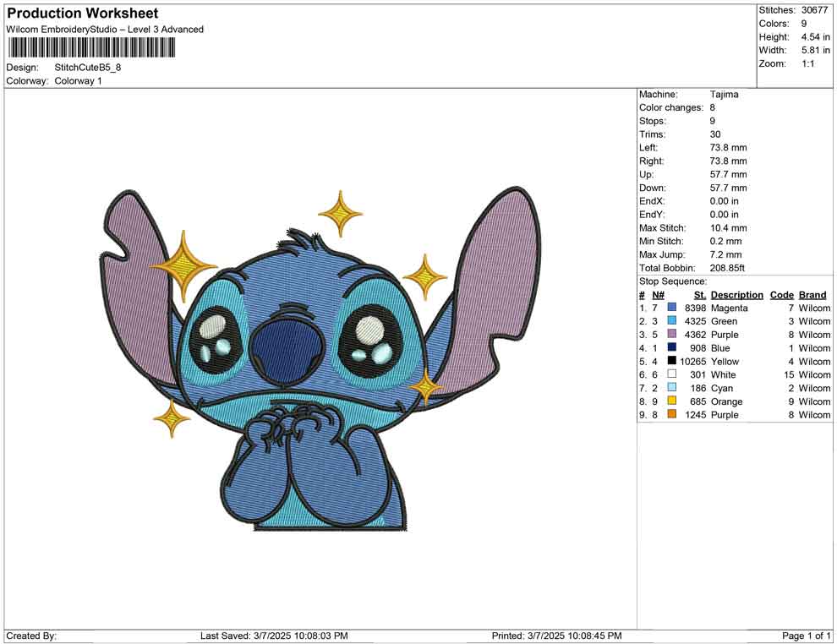Click the Stops label
The width and height of the screenshot is (837, 644).
pyautogui.click(x=653, y=121)
